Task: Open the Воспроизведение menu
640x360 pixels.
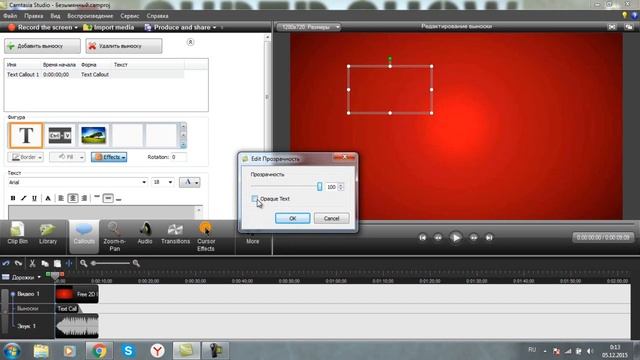Action: click(x=90, y=16)
